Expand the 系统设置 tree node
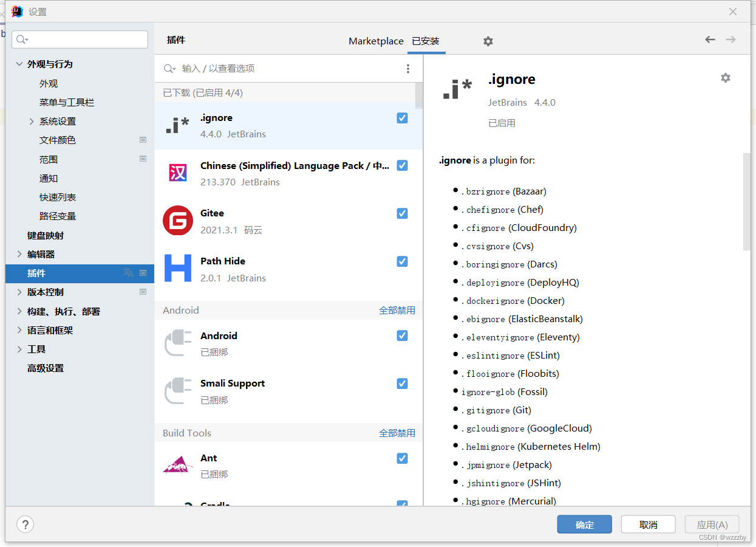The height and width of the screenshot is (547, 756). (x=32, y=122)
